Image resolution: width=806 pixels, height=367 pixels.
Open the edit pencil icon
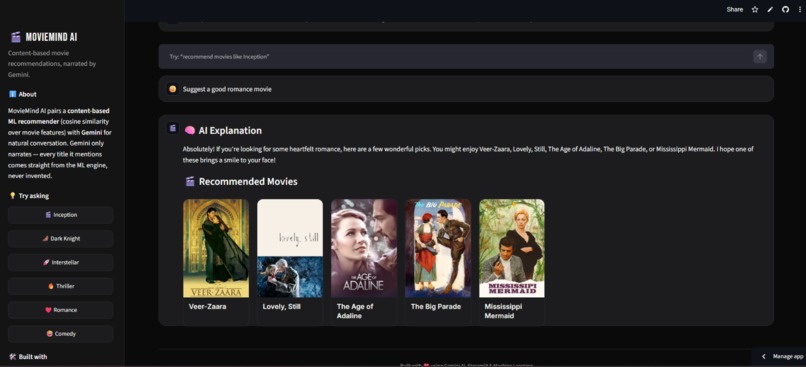click(x=770, y=9)
